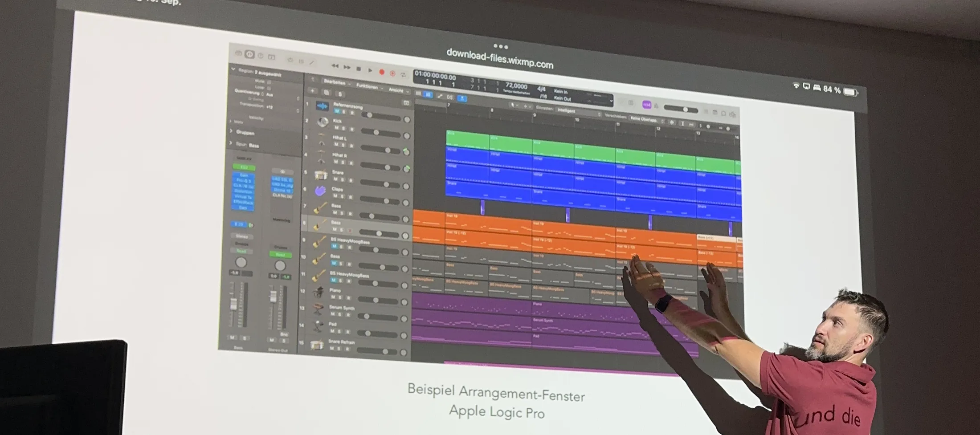Image resolution: width=980 pixels, height=435 pixels.
Task: Open the LCD display mode arrow
Action: click(611, 102)
